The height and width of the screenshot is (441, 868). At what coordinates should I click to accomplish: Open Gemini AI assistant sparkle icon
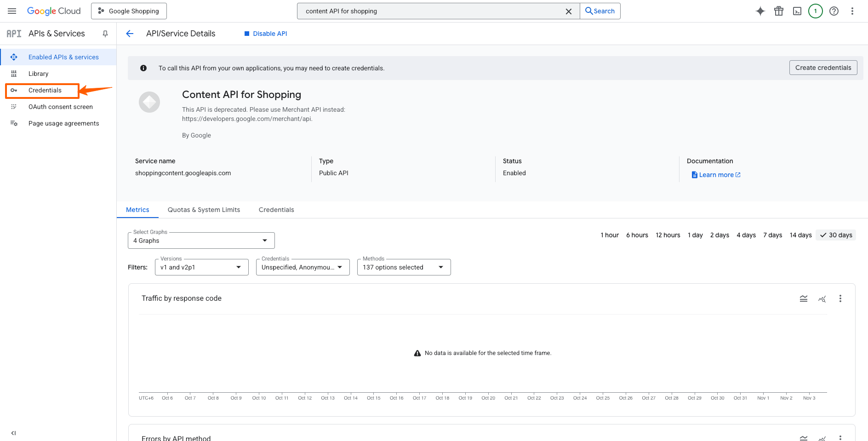pos(760,11)
